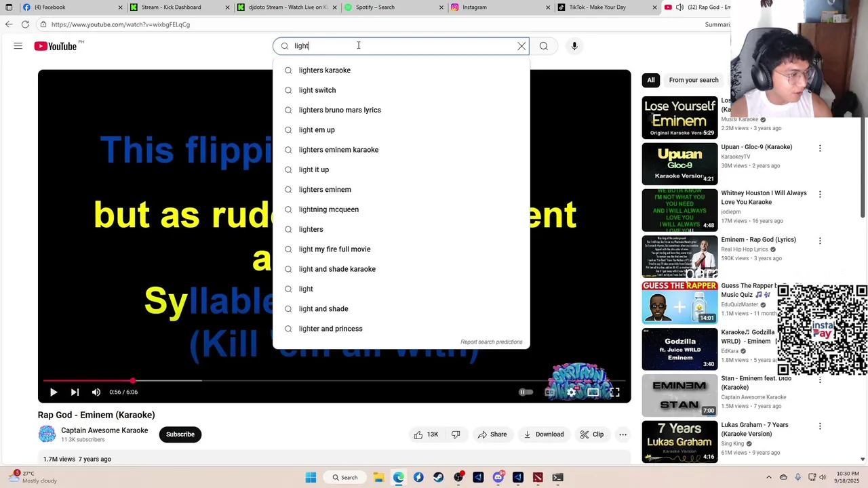The height and width of the screenshot is (488, 868).
Task: Choose suggestion 'lightning mcqueen'
Action: (x=401, y=209)
